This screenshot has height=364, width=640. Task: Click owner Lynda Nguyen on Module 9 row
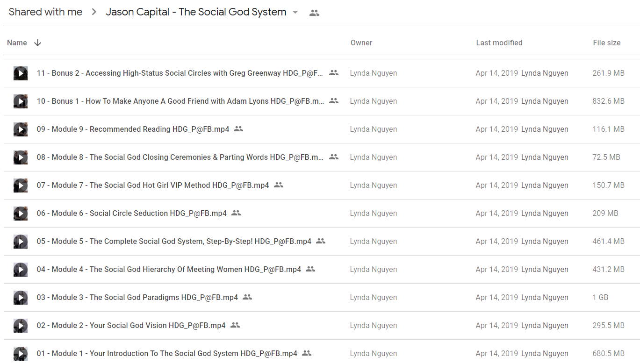[x=374, y=129]
